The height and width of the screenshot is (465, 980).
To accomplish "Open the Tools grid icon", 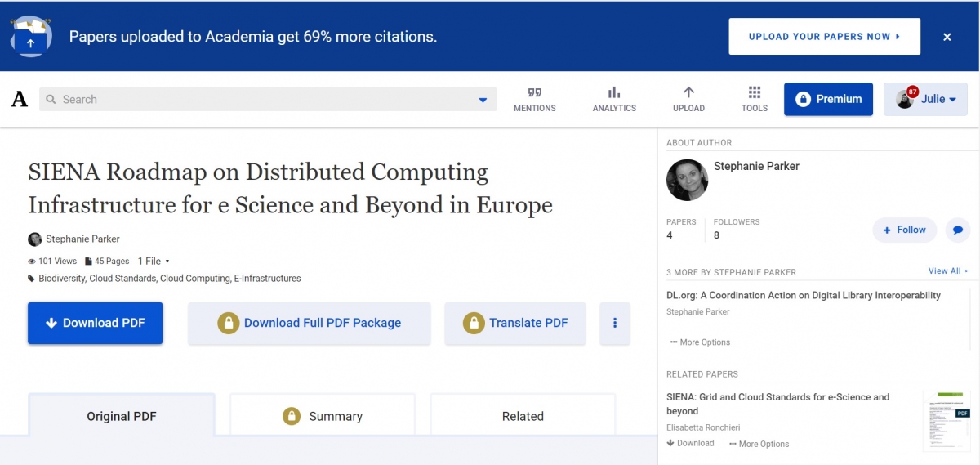I will 755,92.
